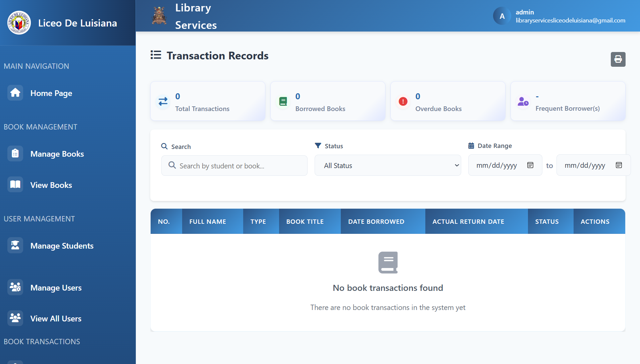Image resolution: width=640 pixels, height=364 pixels.
Task: Click the Borrowed Books summary card
Action: [328, 101]
